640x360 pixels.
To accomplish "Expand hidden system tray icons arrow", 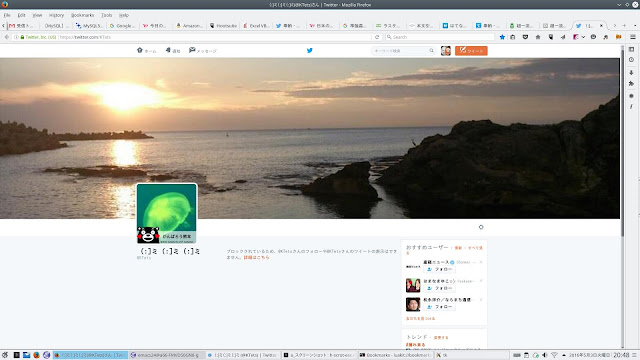I will click(x=564, y=355).
